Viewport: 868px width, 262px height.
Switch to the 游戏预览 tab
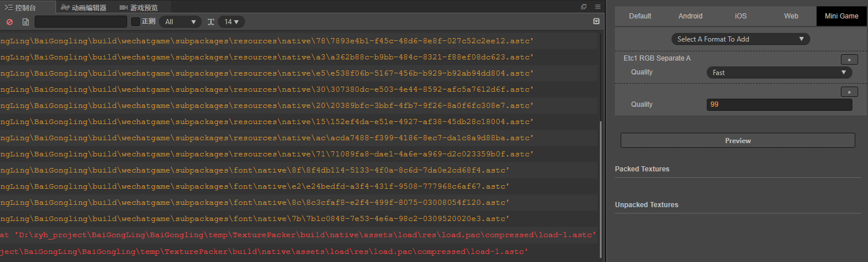pyautogui.click(x=139, y=8)
